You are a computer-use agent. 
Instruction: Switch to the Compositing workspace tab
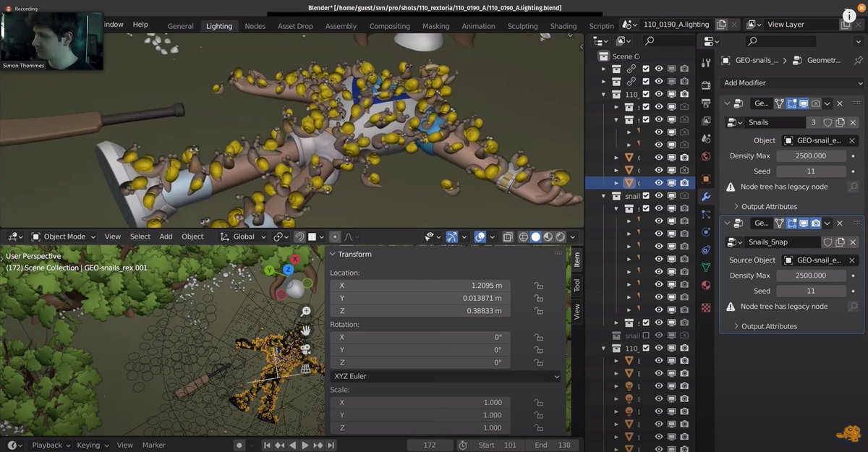tap(390, 26)
